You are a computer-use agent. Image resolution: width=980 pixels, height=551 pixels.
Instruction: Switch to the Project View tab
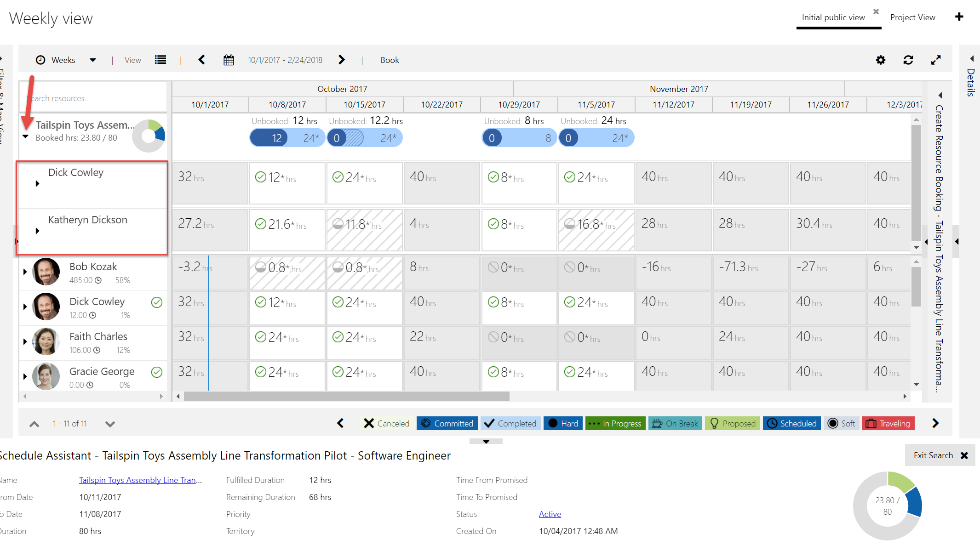(x=912, y=17)
